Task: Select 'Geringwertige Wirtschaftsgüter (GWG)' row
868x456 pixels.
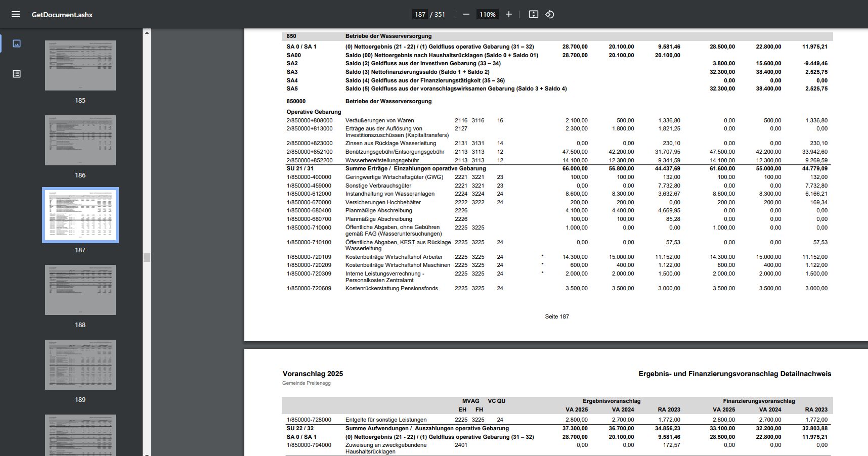Action: point(394,177)
